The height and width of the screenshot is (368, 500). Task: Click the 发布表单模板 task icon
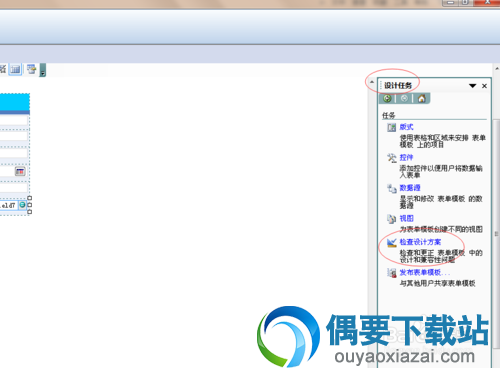(x=391, y=273)
